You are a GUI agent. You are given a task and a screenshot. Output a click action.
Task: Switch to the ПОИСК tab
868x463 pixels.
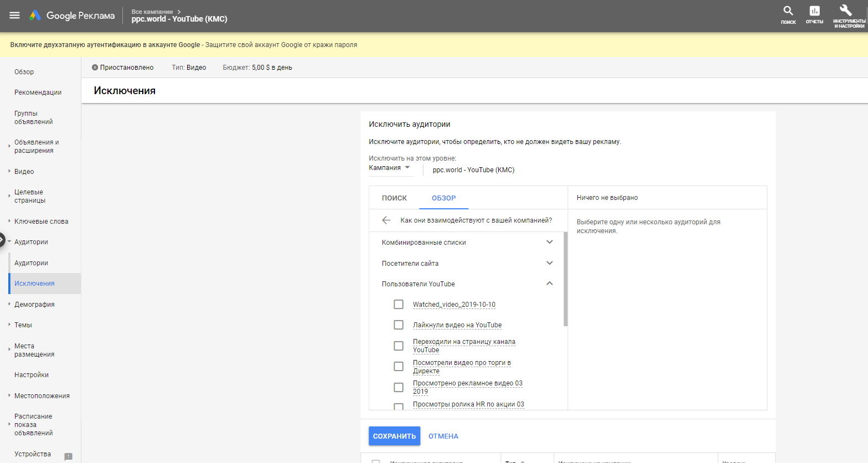click(394, 198)
